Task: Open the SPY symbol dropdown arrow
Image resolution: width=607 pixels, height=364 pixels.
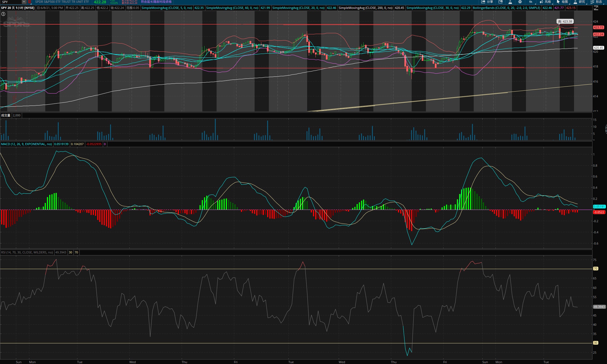Action: pos(24,2)
